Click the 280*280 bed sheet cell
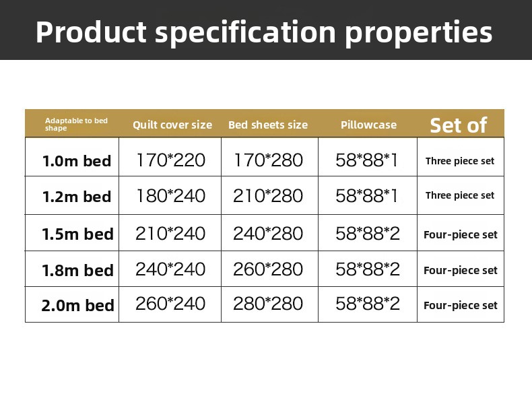Image resolution: width=532 pixels, height=396 pixels. [268, 303]
